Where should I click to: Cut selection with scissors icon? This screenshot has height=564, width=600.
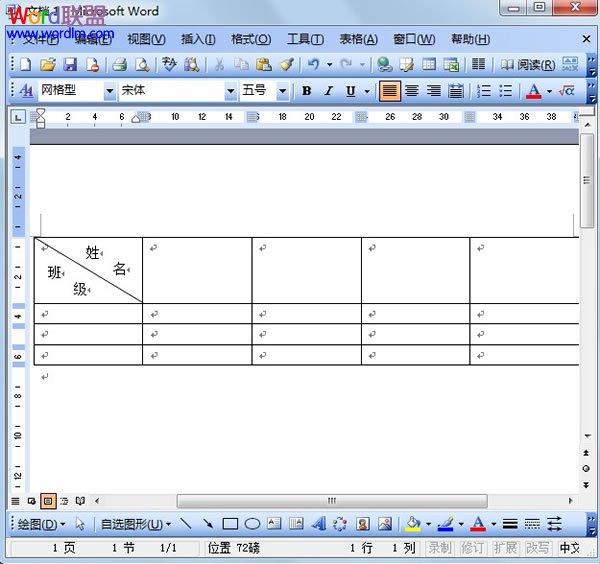click(x=219, y=64)
